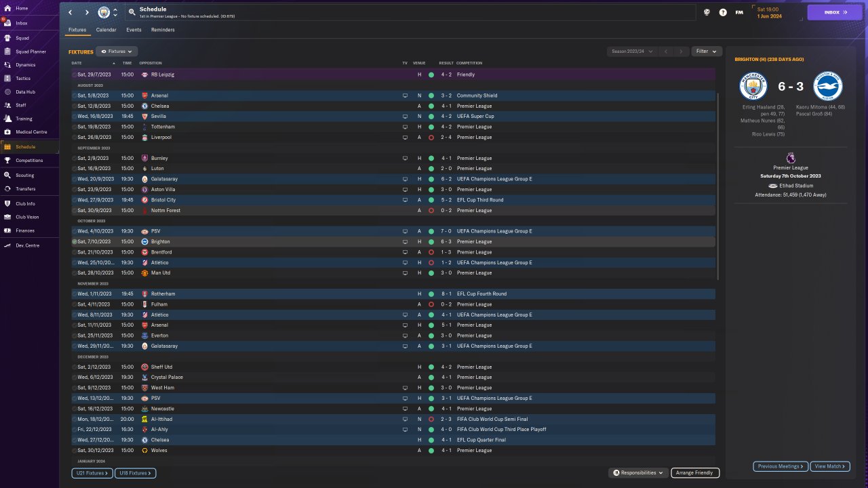The image size is (868, 488).
Task: Open the Transfers icon
Action: click(x=7, y=189)
